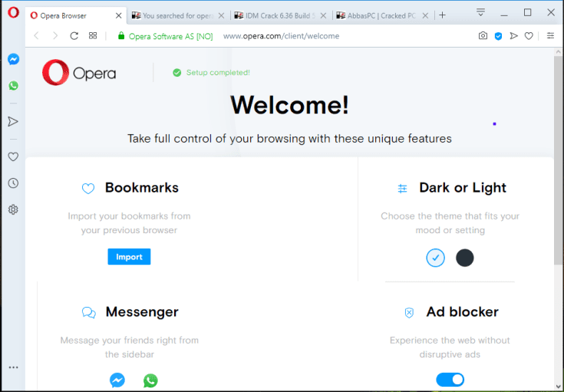Send page to My Flow from address bar

click(x=513, y=35)
